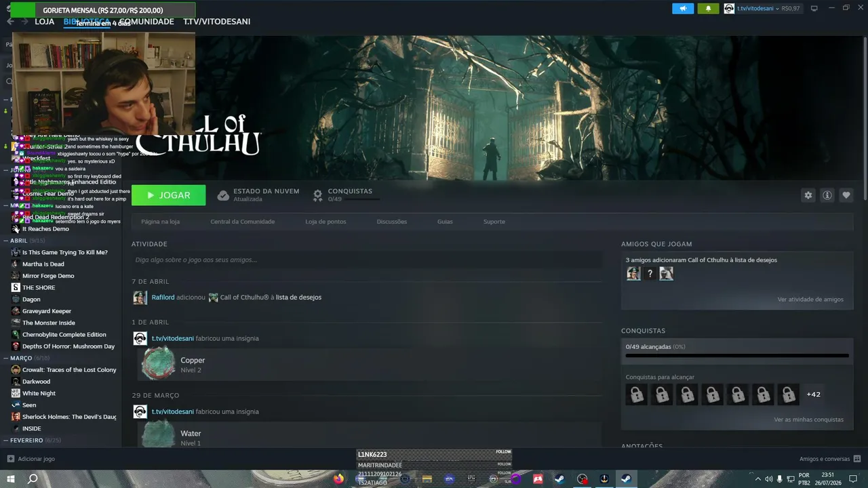Select Mirror Forge Demo in library
The width and height of the screenshot is (868, 488).
(x=48, y=276)
